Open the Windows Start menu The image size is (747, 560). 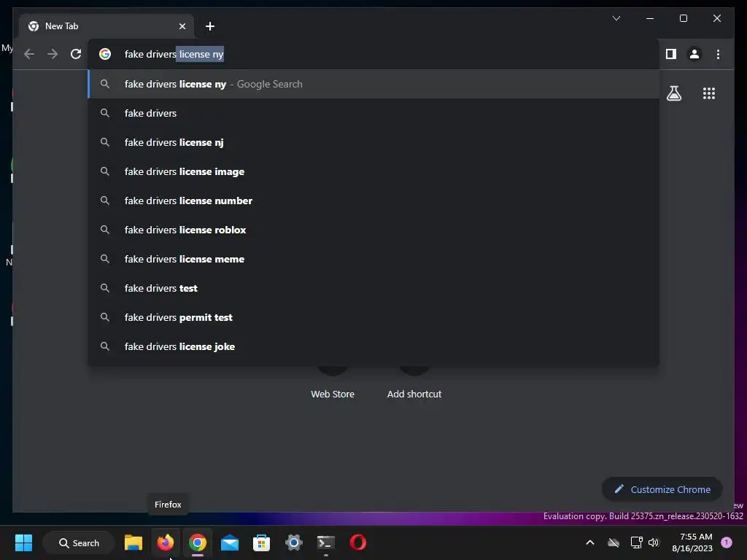point(23,542)
